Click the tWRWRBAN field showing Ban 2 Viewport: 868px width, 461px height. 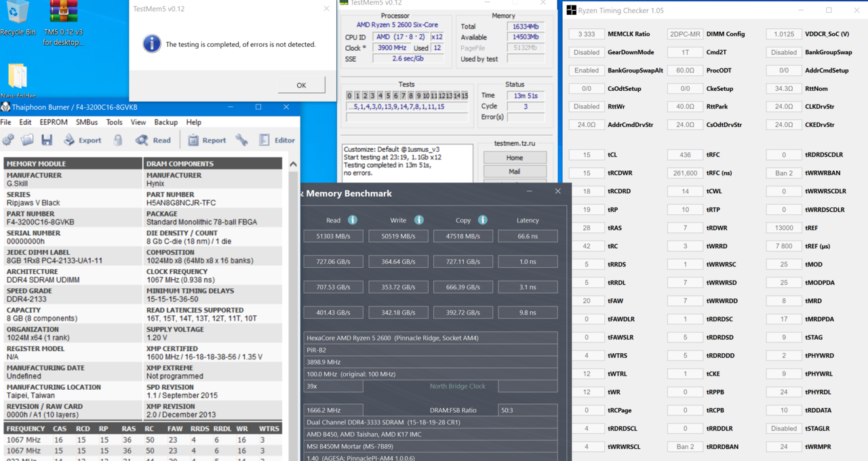point(784,173)
